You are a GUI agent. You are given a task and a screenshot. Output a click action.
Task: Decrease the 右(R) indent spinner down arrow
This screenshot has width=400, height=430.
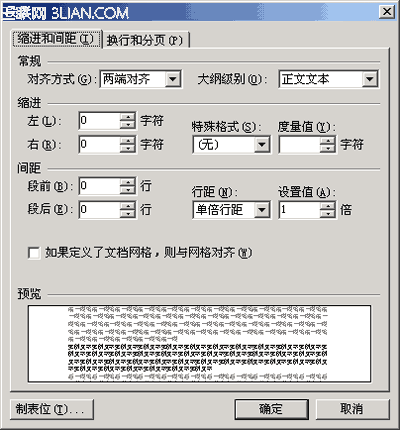click(128, 148)
